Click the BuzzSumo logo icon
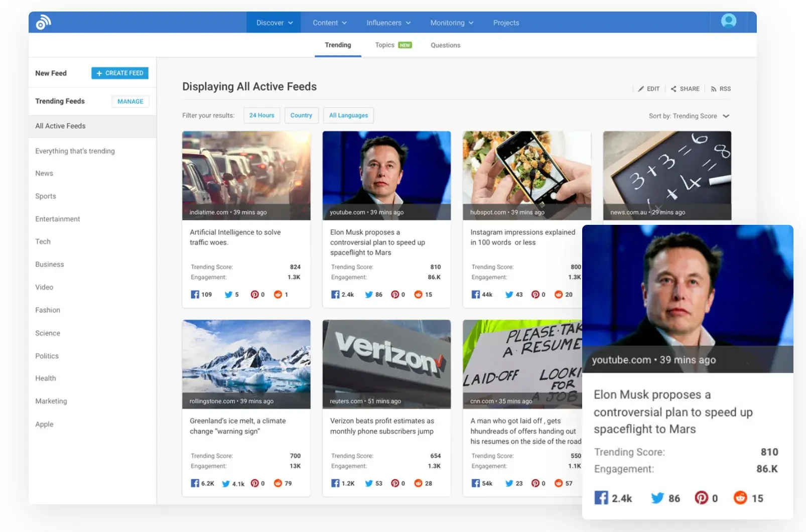The height and width of the screenshot is (532, 806). (x=44, y=23)
